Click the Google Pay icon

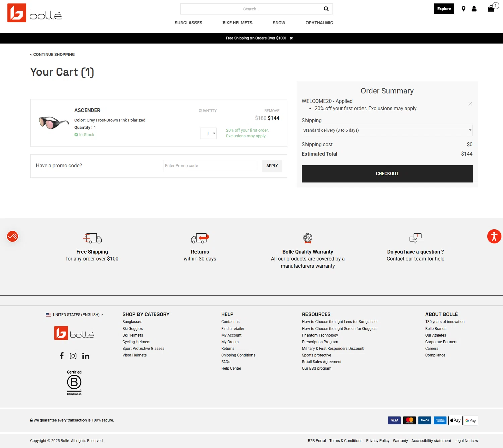pyautogui.click(x=470, y=420)
